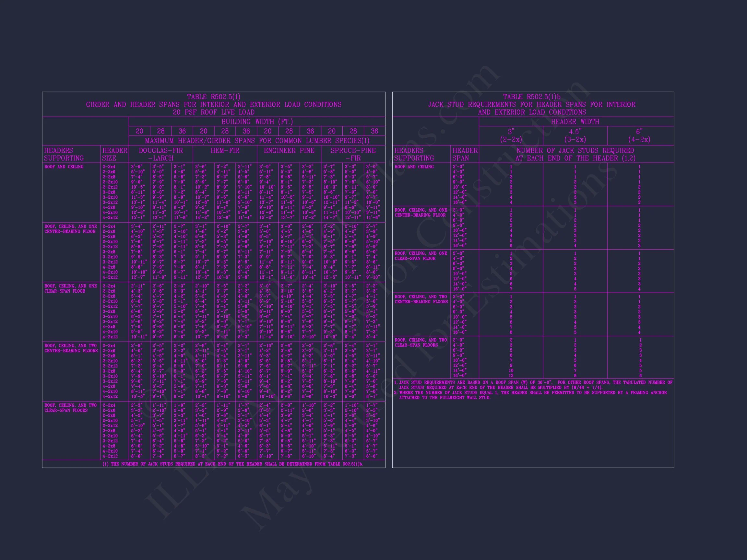This screenshot has height=560, width=747.
Task: Select the BUILDING WIDTH (FT.) header
Action: tap(257, 122)
